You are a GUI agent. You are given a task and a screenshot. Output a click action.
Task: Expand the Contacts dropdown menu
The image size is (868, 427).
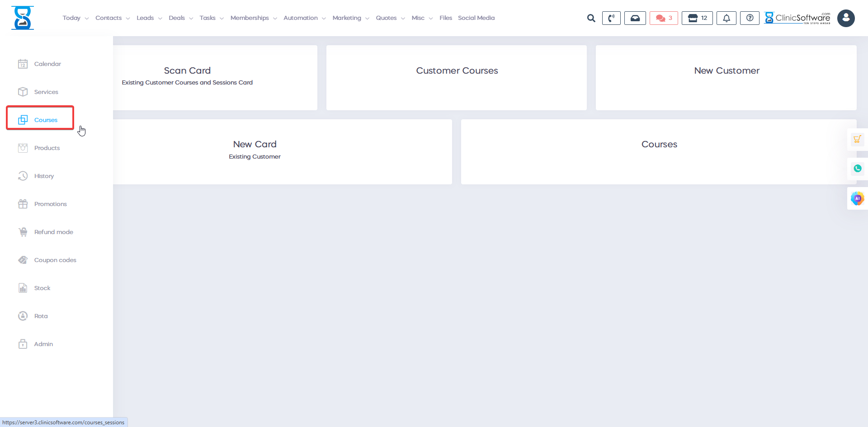coord(112,18)
